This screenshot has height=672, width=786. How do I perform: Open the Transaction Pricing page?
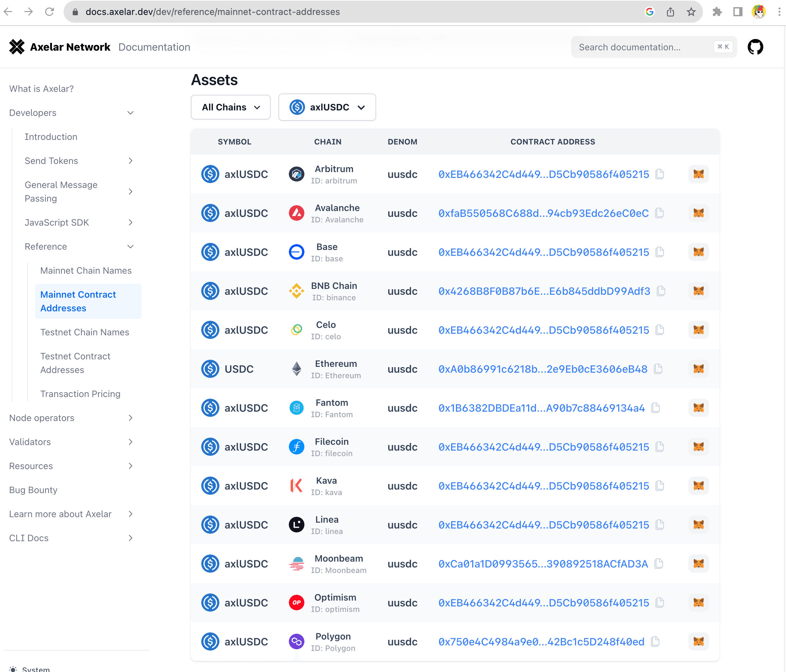[x=80, y=394]
